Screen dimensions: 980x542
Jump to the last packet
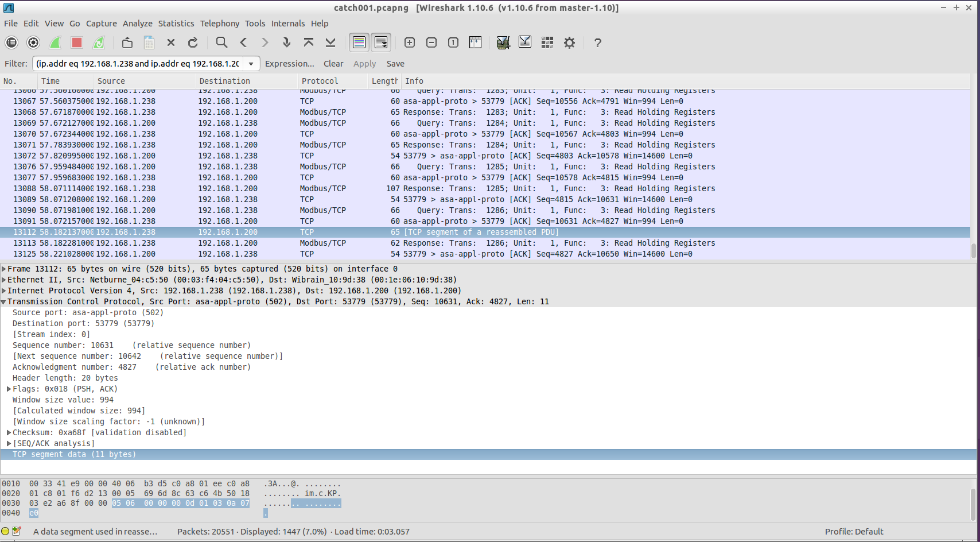tap(330, 42)
